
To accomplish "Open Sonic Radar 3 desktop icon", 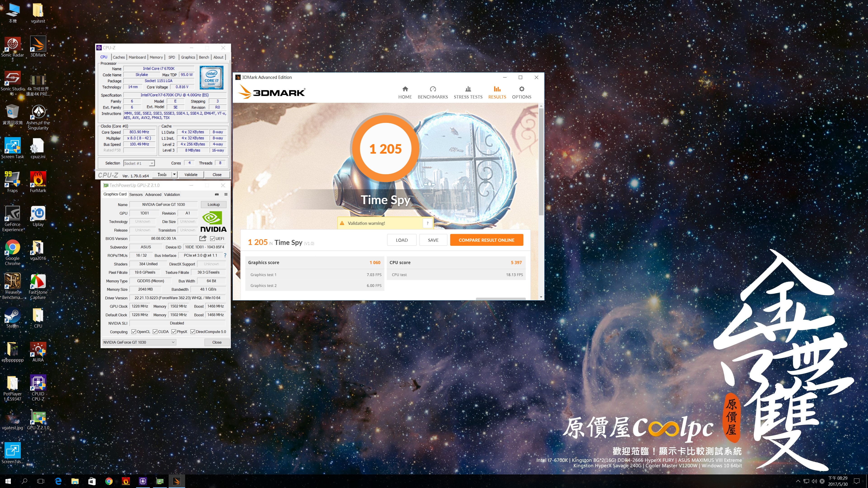I will (x=12, y=49).
